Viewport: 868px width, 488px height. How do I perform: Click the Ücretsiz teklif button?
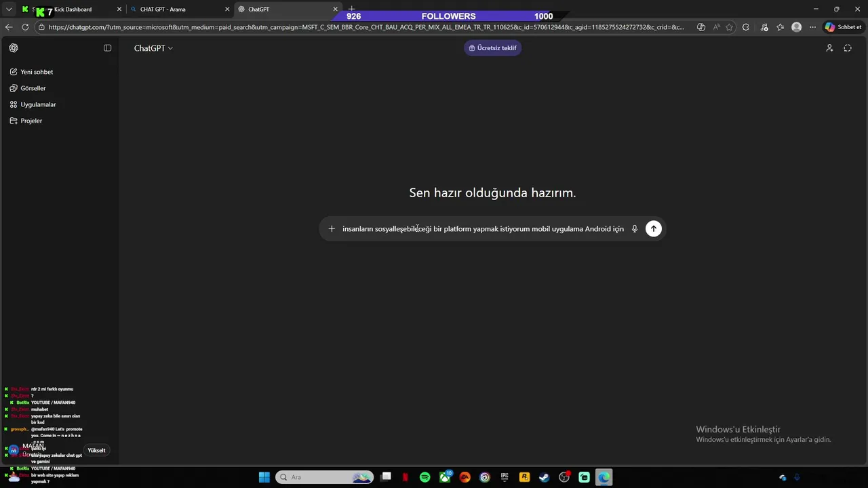pyautogui.click(x=492, y=48)
